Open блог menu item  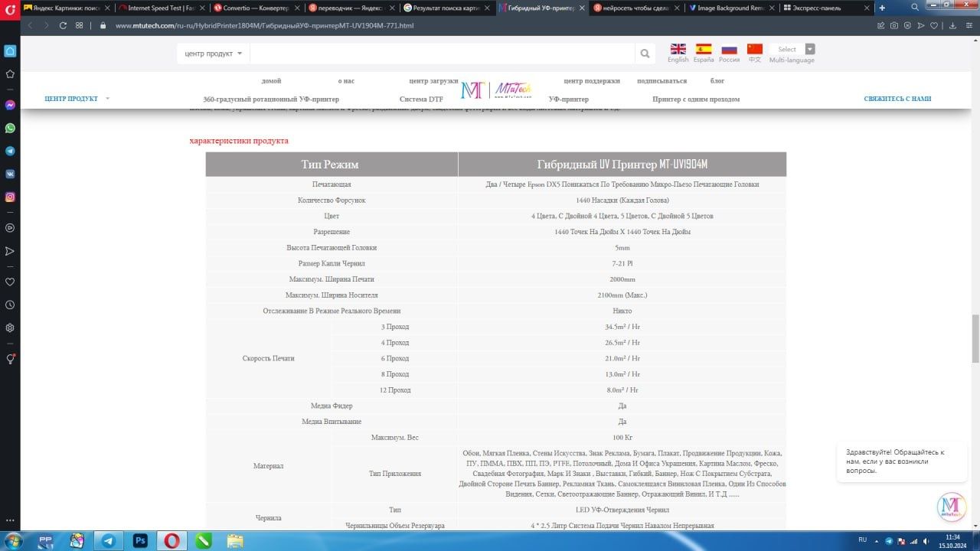(717, 80)
